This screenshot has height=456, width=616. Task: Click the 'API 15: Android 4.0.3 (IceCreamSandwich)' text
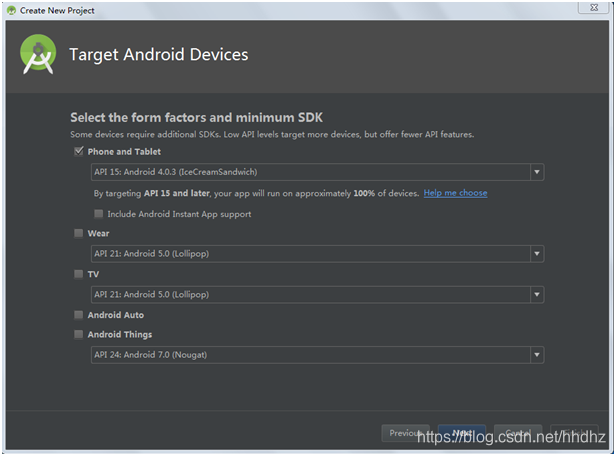176,172
